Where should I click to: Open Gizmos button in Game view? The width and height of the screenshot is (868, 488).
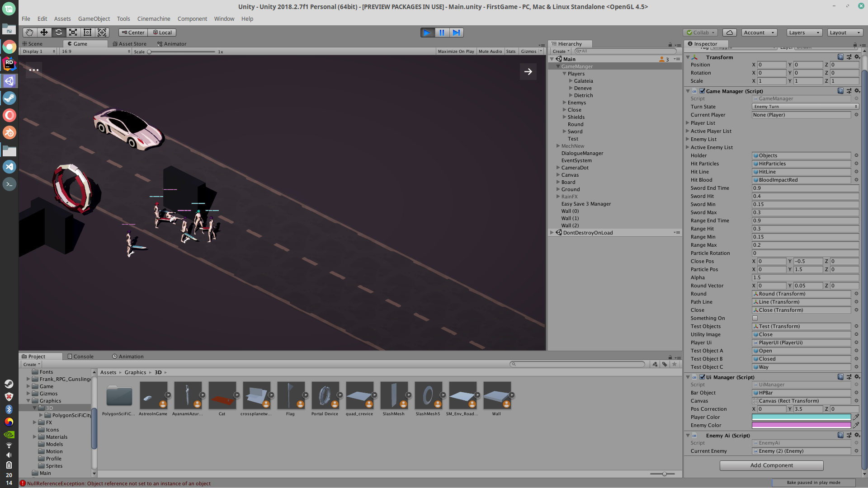coord(531,52)
